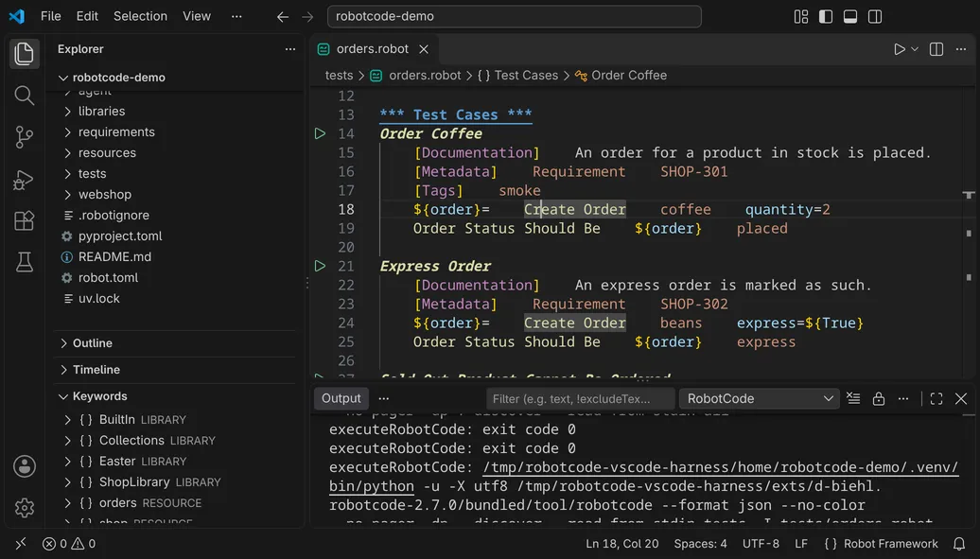Open the Explorer view in activity bar
980x559 pixels.
24,53
